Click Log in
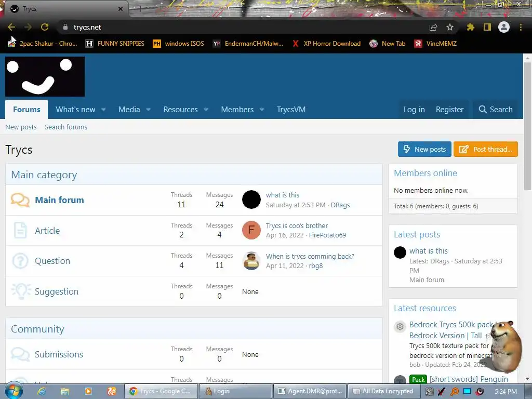Image resolution: width=532 pixels, height=399 pixels. coord(414,110)
